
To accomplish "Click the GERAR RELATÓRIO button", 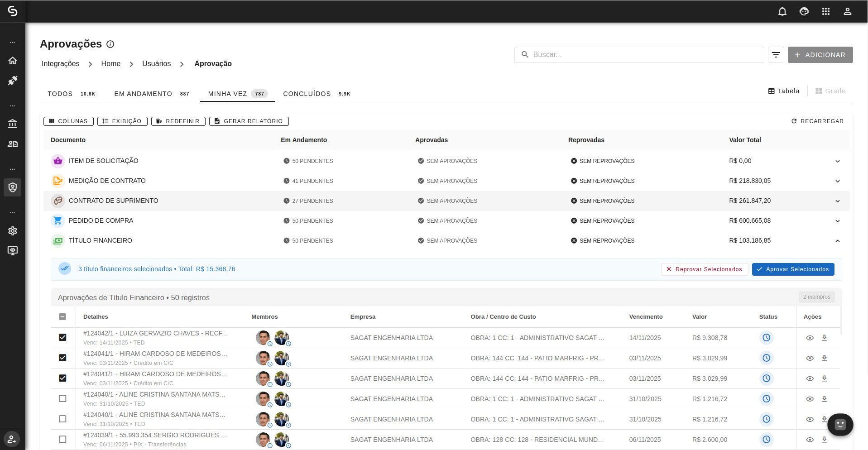I will 249,121.
